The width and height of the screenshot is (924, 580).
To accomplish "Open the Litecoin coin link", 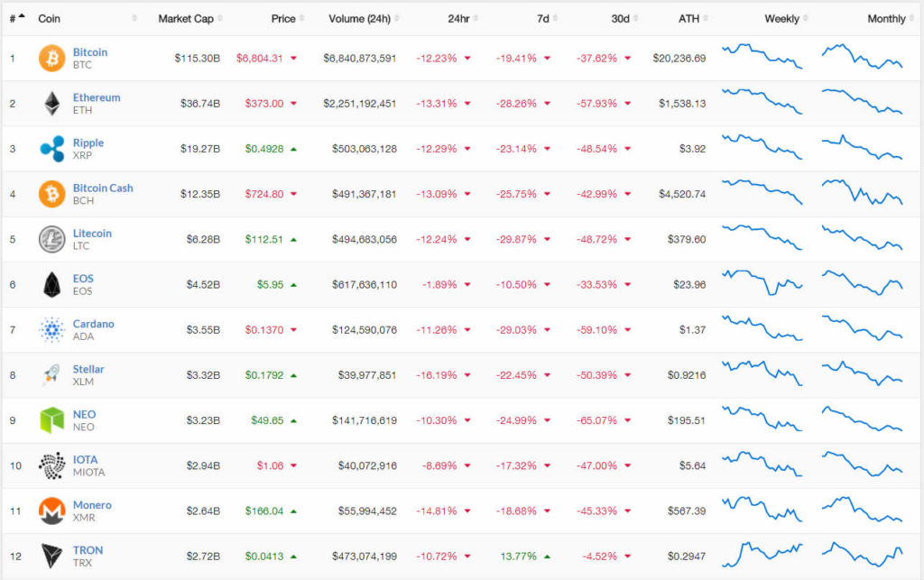I will [x=92, y=234].
